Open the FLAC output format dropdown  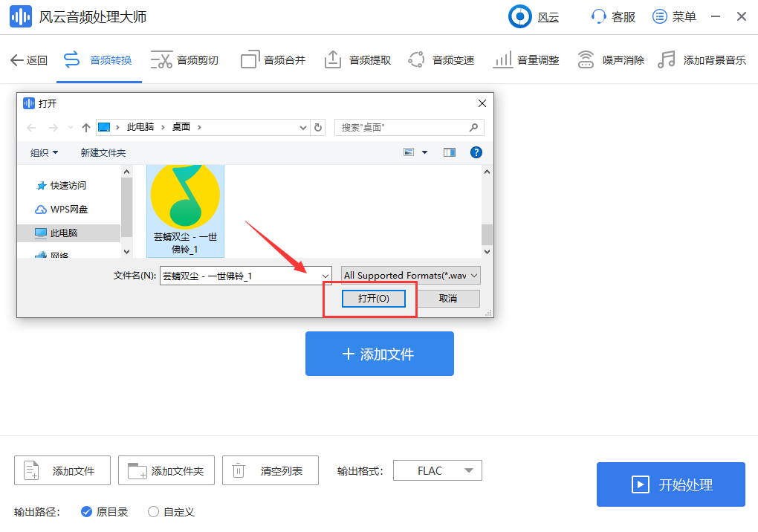pos(438,470)
